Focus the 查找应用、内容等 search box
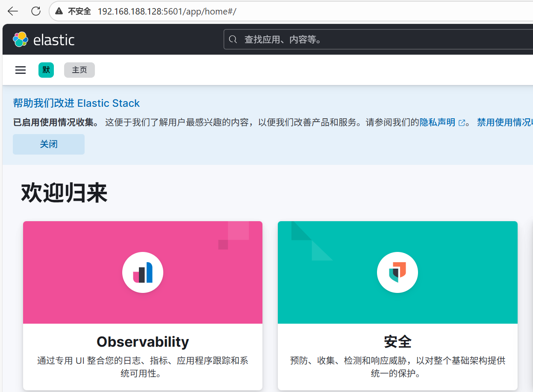 coord(378,40)
